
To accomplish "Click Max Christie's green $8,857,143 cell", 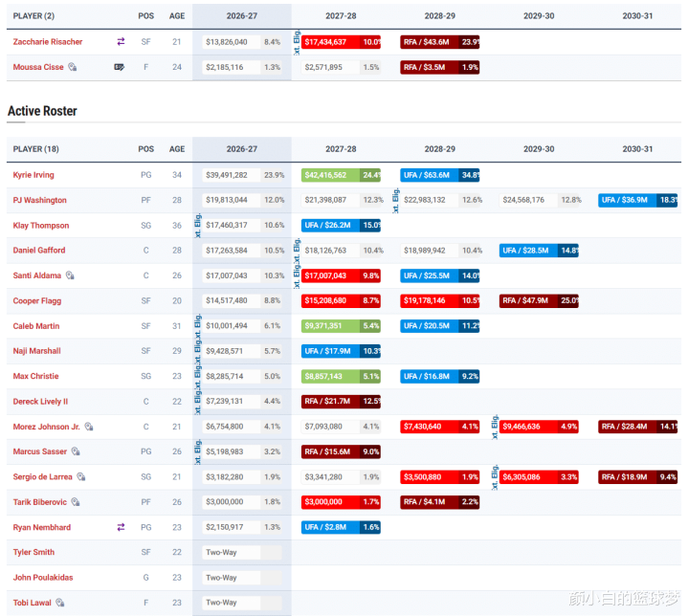I will point(341,376).
